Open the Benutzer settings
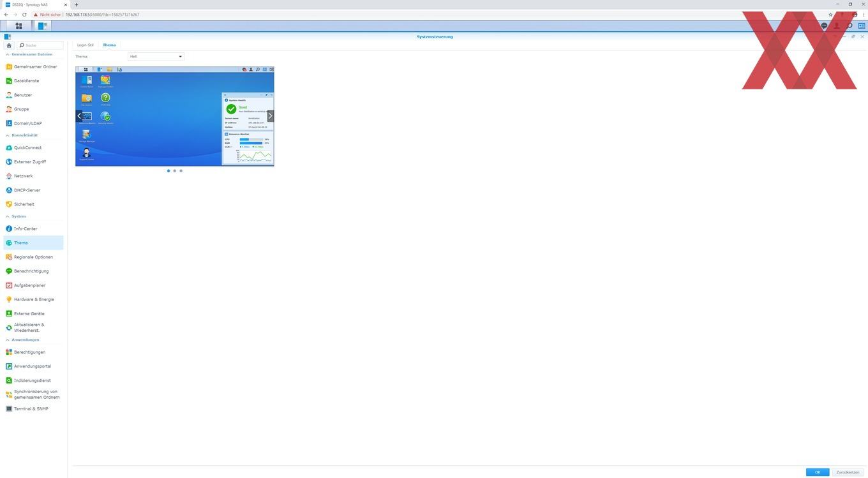The image size is (868, 478). point(33,95)
